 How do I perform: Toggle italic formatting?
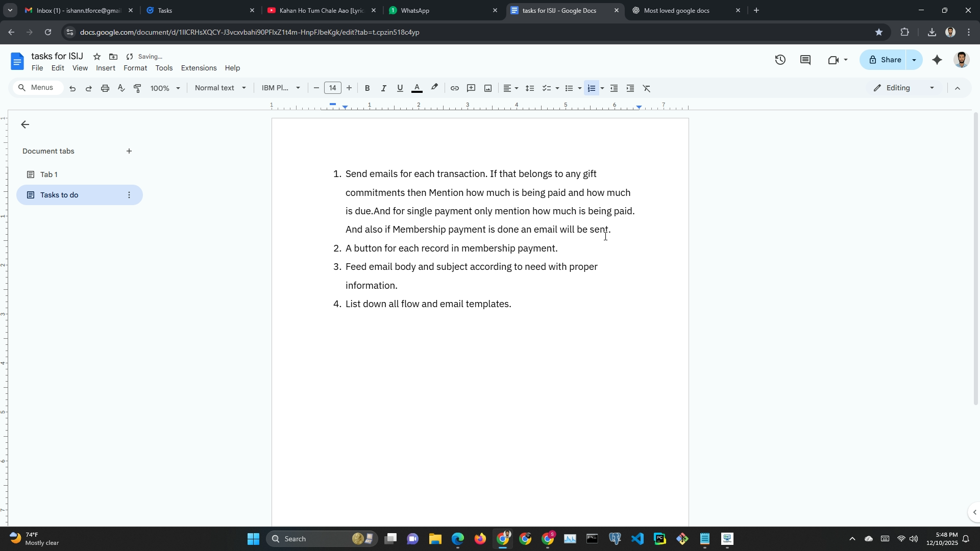[383, 88]
